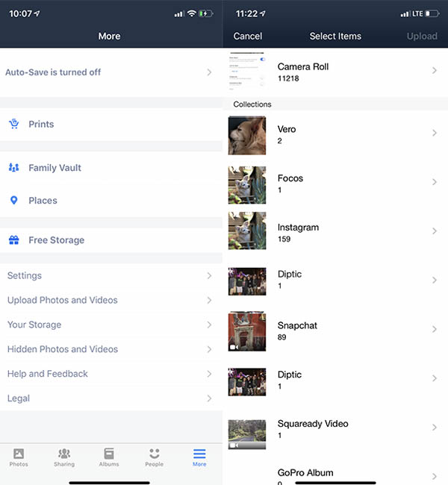Tap the Camera Roll album name

(303, 67)
